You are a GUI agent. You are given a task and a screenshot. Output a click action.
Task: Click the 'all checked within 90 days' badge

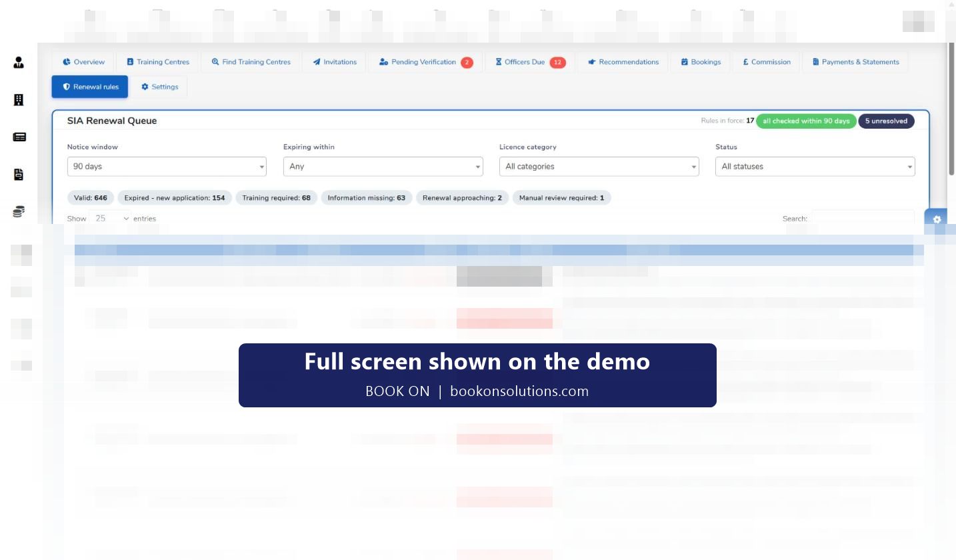pos(806,121)
